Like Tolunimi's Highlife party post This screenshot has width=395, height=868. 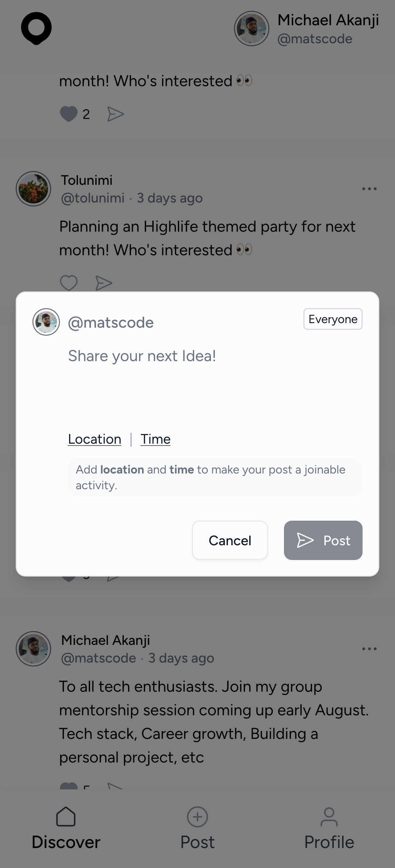pyautogui.click(x=69, y=283)
